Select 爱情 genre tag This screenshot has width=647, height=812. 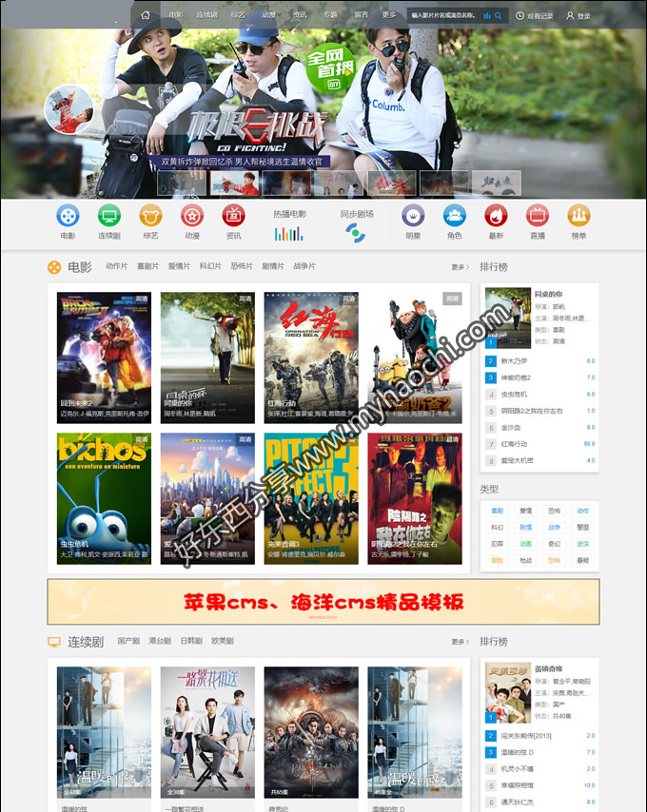pos(526,511)
